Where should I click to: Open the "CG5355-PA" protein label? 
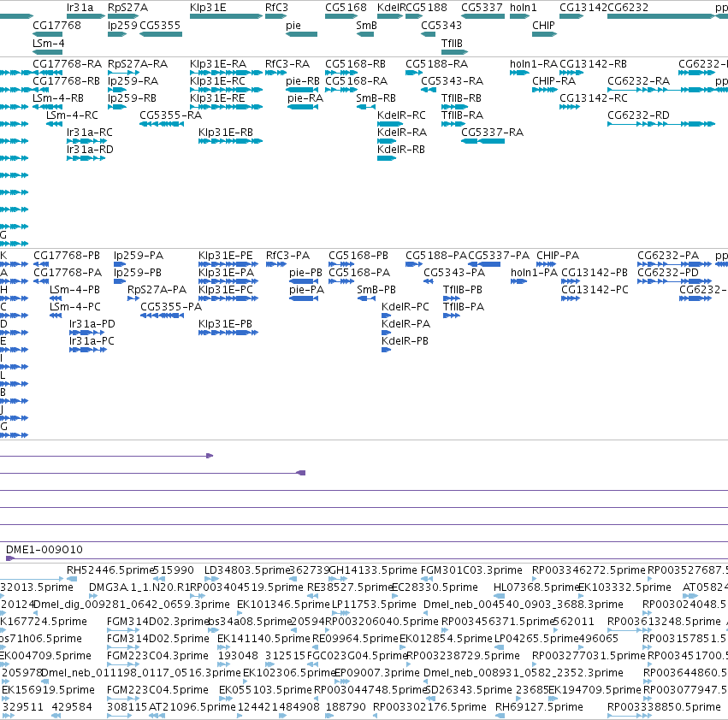pyautogui.click(x=171, y=307)
